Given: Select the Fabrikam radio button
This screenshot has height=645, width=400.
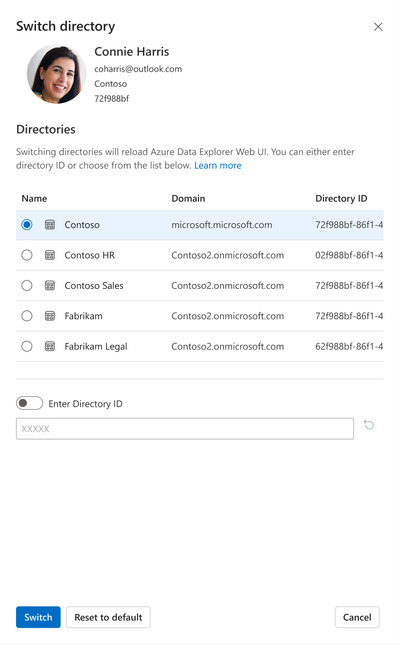Looking at the screenshot, I should click(x=27, y=316).
